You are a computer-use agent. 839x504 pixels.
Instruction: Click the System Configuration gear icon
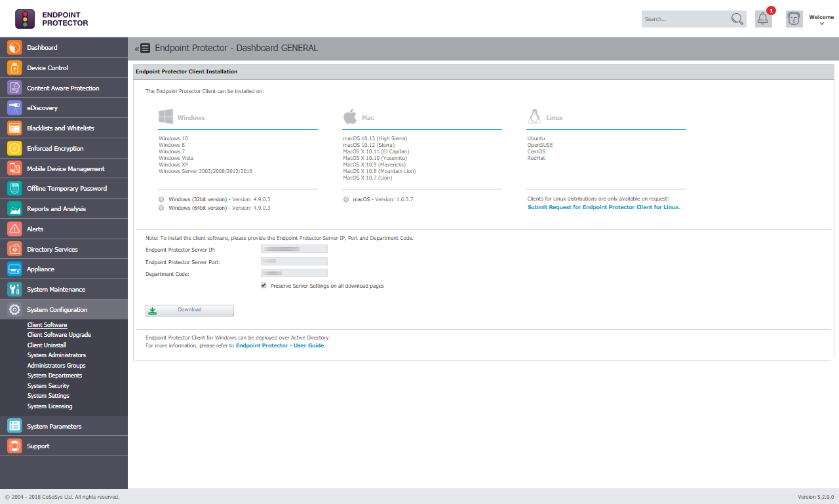click(x=14, y=309)
